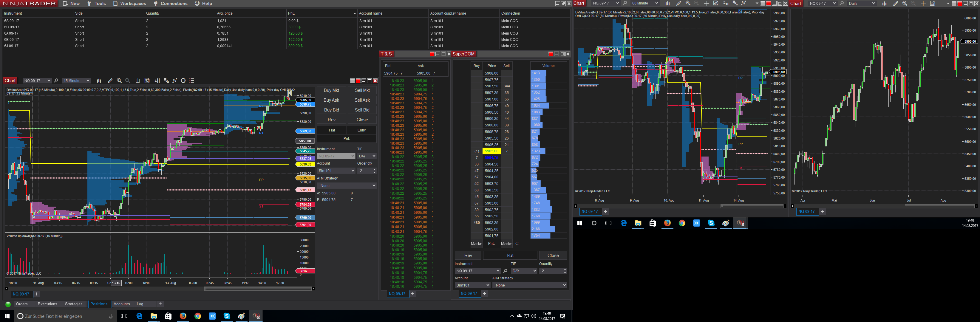This screenshot has height=322, width=980.
Task: Open indicators in the 60 Minute chart
Action: click(x=744, y=3)
